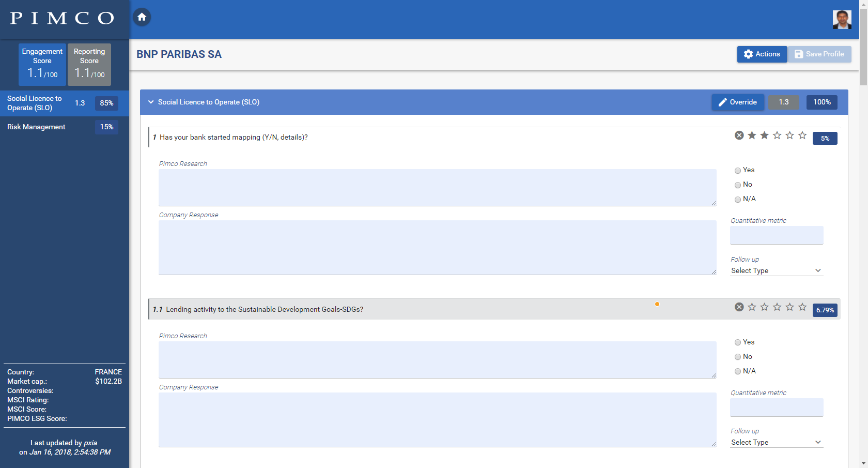Screen dimensions: 868x468
Task: Click question 1.1 Lending activity header row
Action: (x=494, y=309)
